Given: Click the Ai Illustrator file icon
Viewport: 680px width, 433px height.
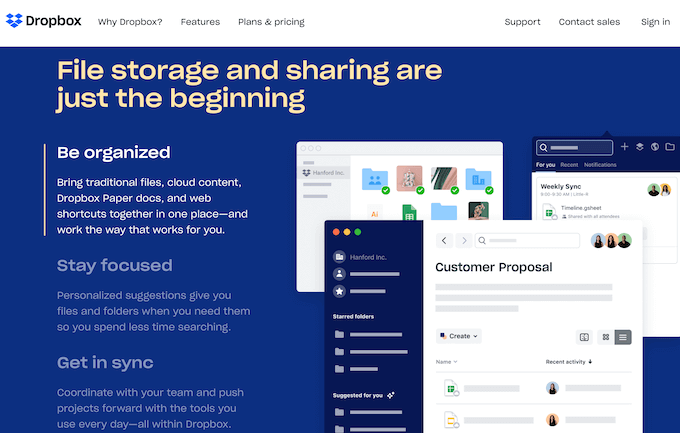Looking at the screenshot, I should (x=375, y=213).
